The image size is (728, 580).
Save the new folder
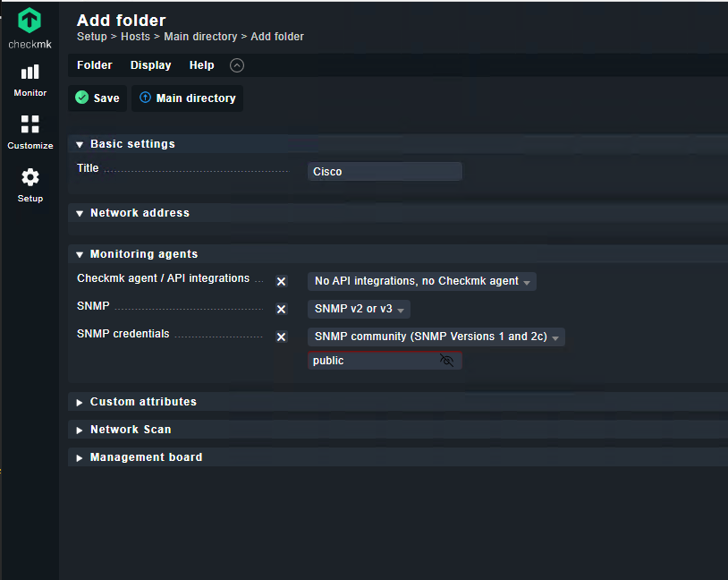click(97, 98)
